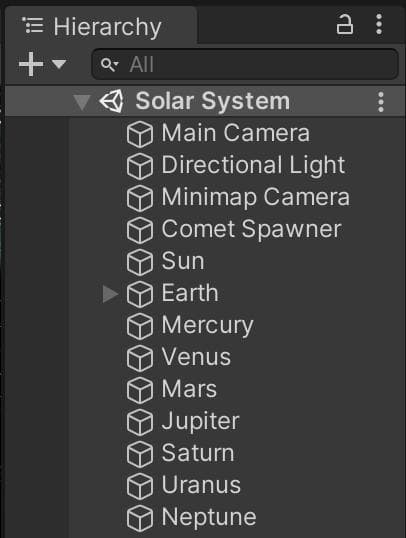Screen dimensions: 406x538
Task: Click the cube icon beside Jupiter
Action: [x=140, y=422]
